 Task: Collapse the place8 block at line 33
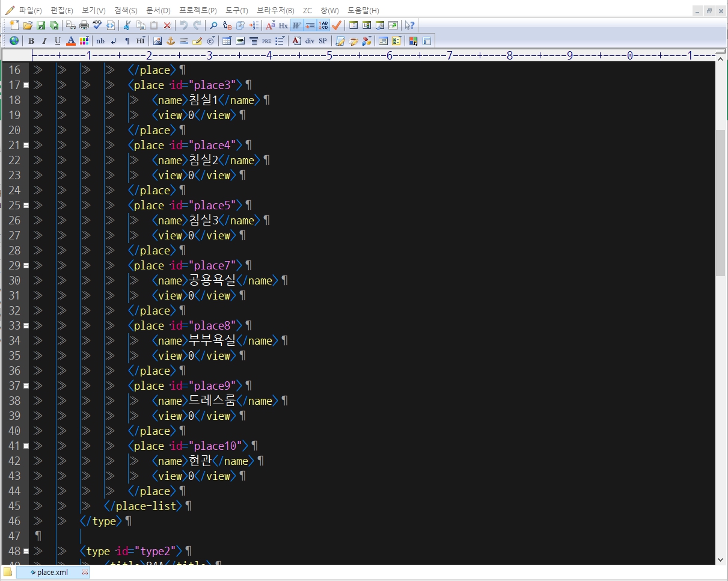click(x=26, y=325)
